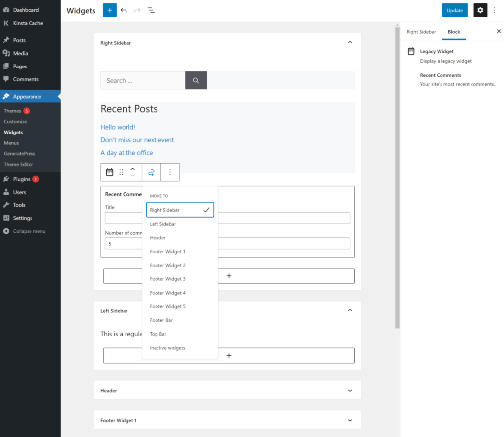Image resolution: width=504 pixels, height=437 pixels.
Task: Click the search magnifier button in Right Sidebar widget
Action: [195, 80]
